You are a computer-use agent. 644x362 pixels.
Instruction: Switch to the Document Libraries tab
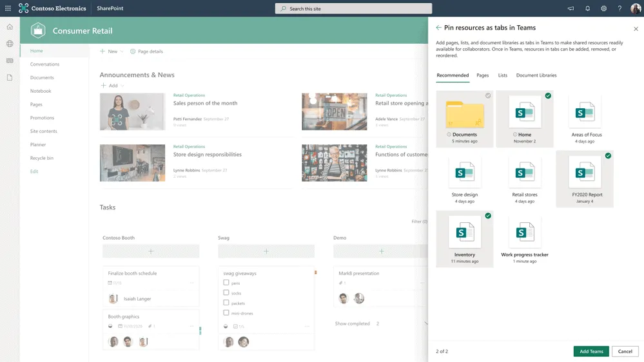pyautogui.click(x=536, y=75)
